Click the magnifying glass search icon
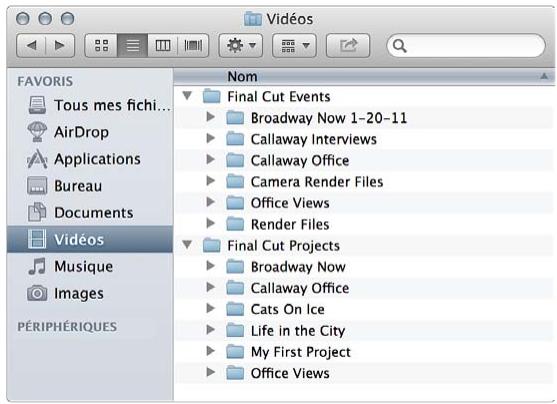Image resolution: width=557 pixels, height=404 pixels. point(400,45)
